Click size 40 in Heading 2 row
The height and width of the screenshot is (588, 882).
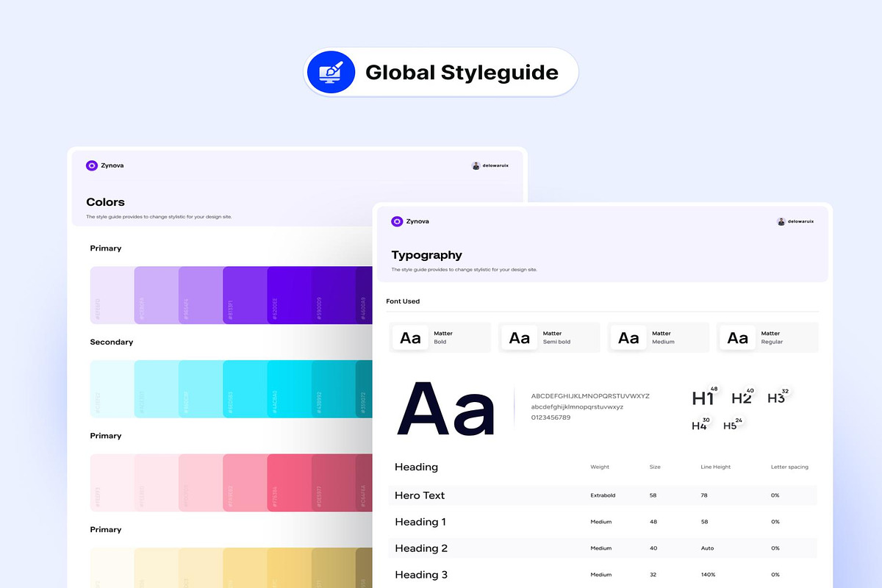[653, 548]
